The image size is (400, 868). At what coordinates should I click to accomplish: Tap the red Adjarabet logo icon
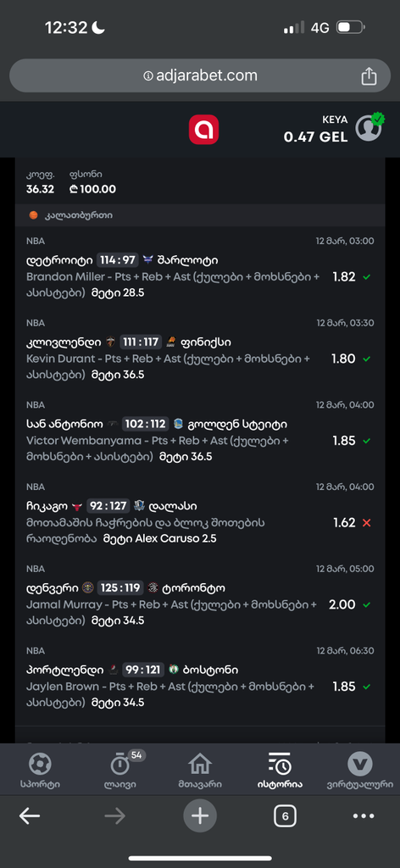(x=203, y=130)
